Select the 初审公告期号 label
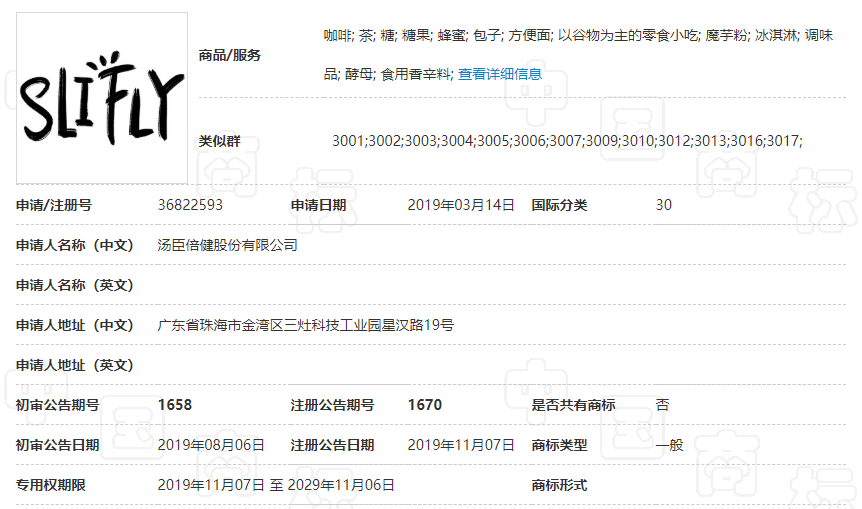The width and height of the screenshot is (862, 509). click(x=57, y=405)
